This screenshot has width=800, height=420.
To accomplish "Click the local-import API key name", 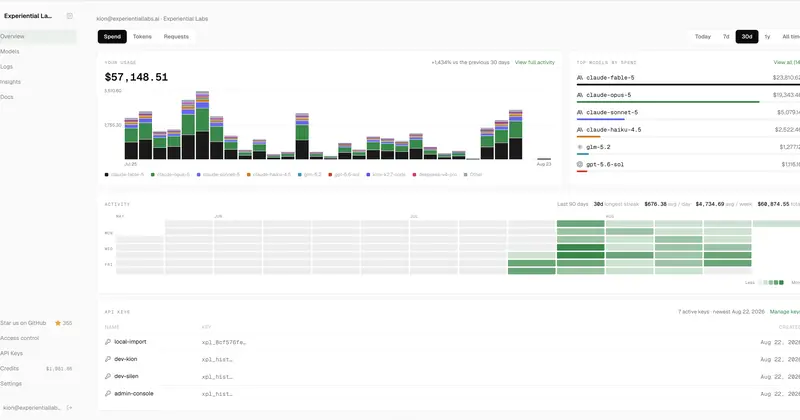I will [130, 342].
